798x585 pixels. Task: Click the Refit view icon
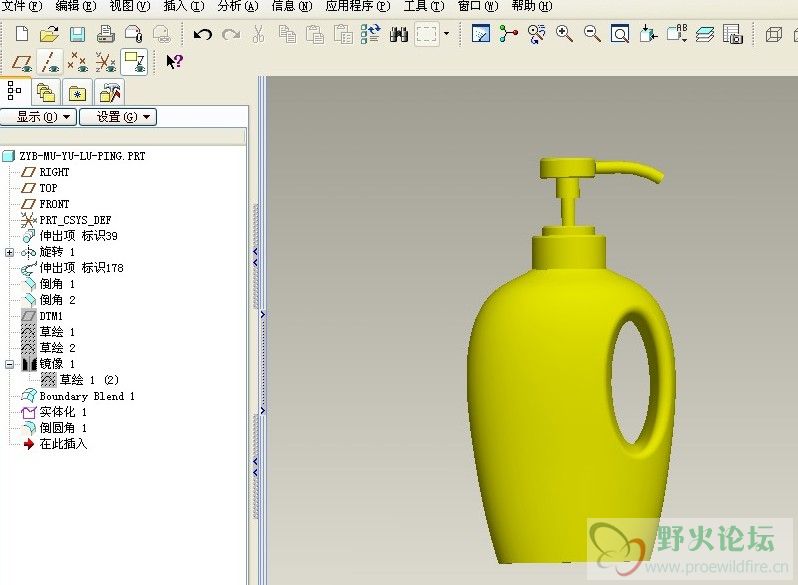click(x=620, y=35)
